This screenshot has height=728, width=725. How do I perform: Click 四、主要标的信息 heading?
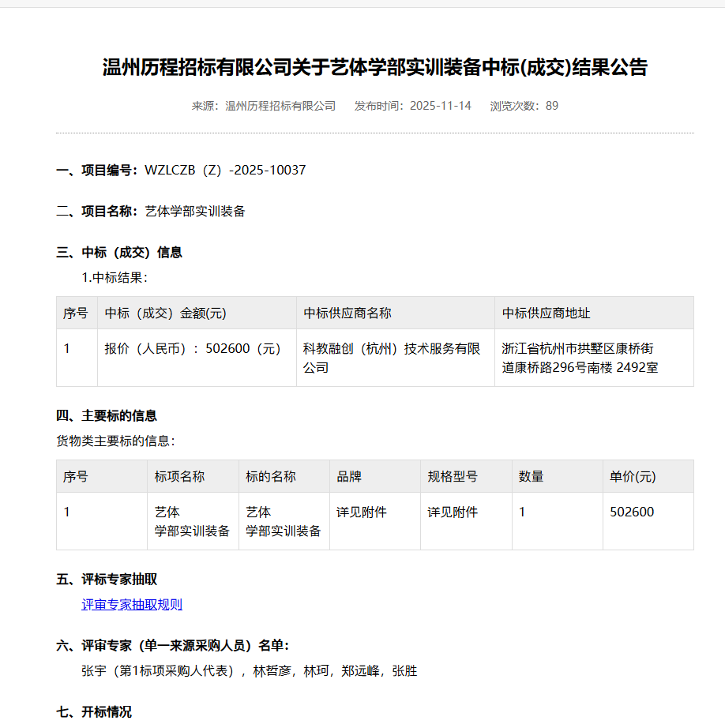[x=107, y=416]
